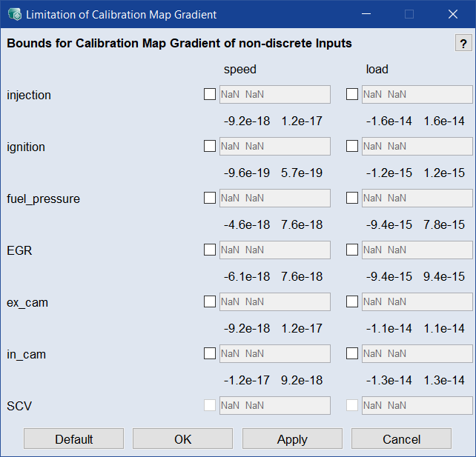
Task: Close the Limitation of Calibration Map Gradient dialog
Action: (452, 14)
